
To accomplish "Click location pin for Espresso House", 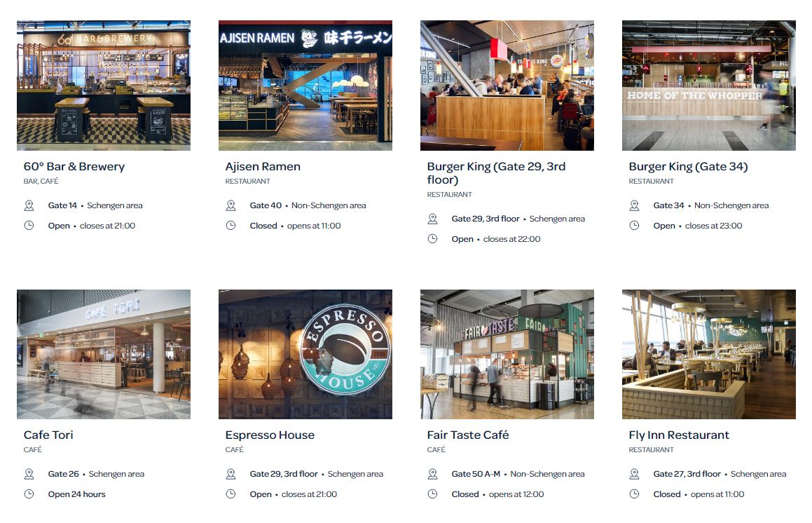I will pyautogui.click(x=231, y=475).
